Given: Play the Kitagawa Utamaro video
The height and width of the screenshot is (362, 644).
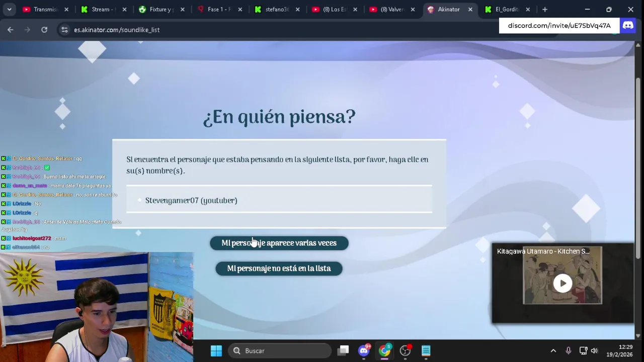Looking at the screenshot, I should click(x=562, y=283).
